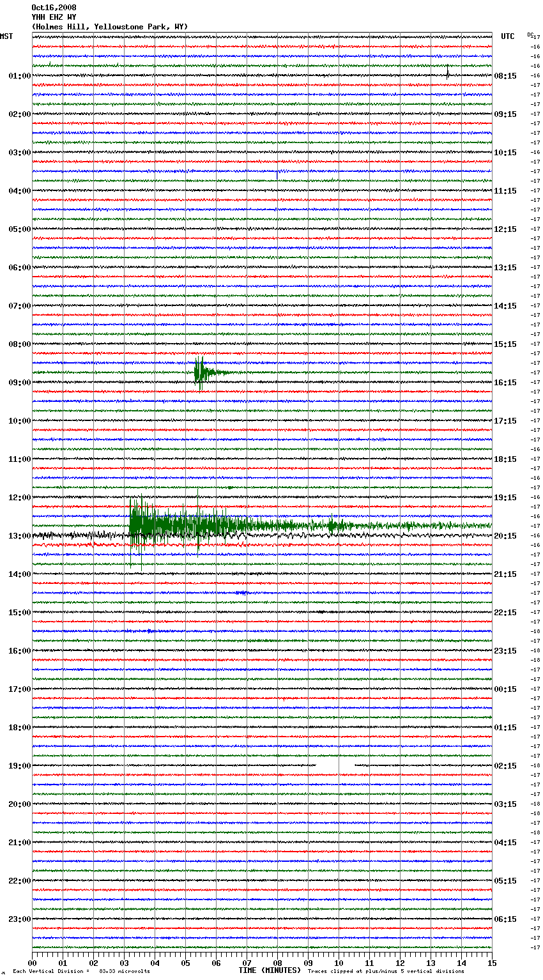The image size is (543, 980).
Task: Click the 14:15 UTC time label
Action: coord(505,306)
